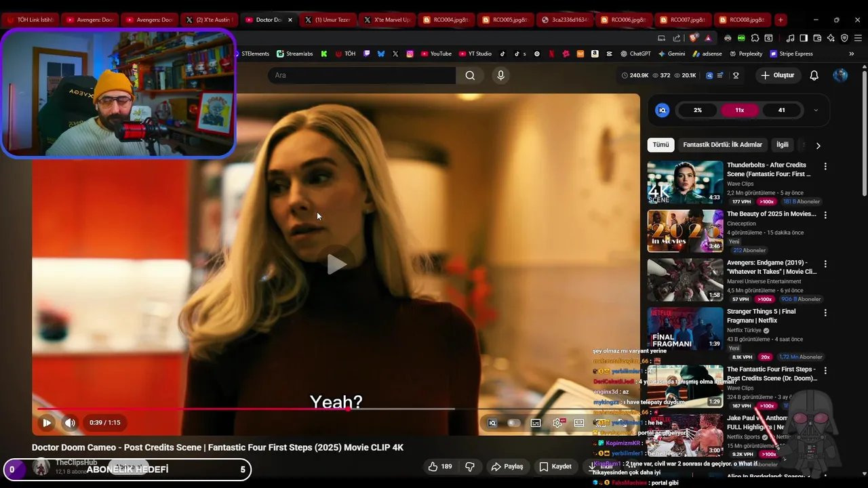Open the blue IQ badge in the sidebar

(663, 110)
